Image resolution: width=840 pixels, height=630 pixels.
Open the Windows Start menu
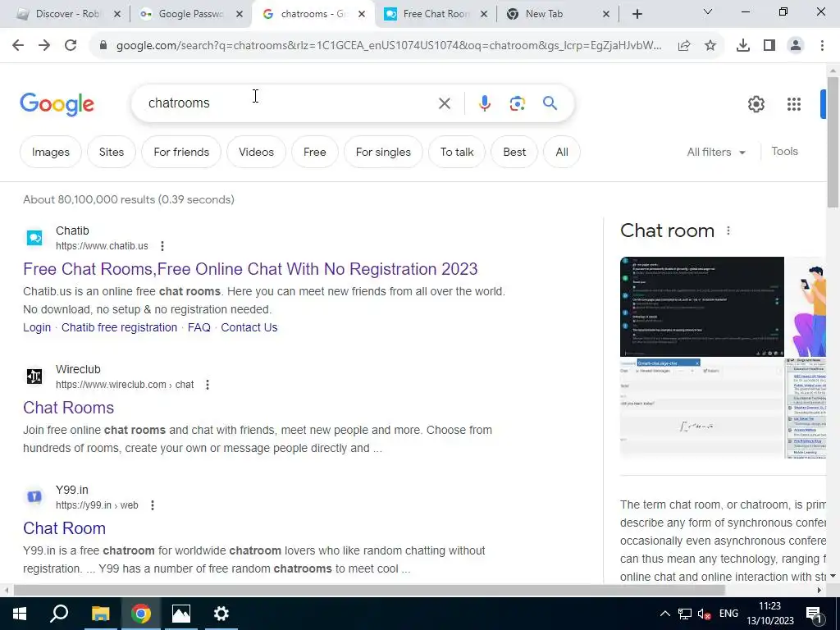point(20,614)
